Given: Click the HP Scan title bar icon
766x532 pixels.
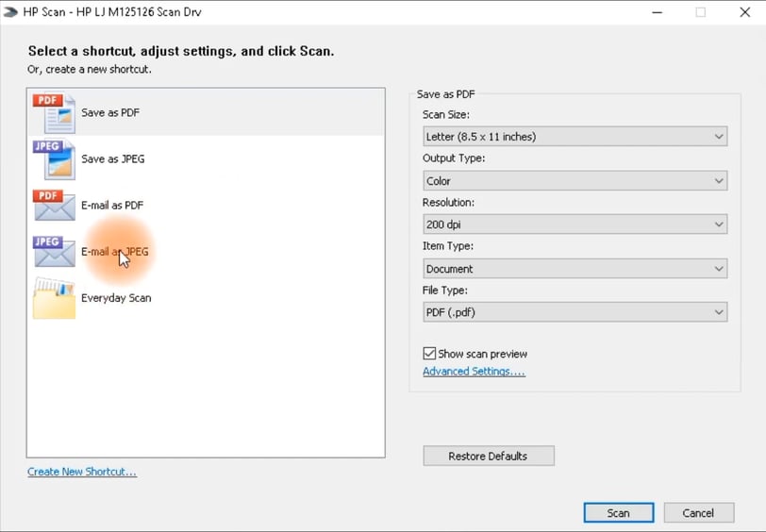Looking at the screenshot, I should pyautogui.click(x=10, y=11).
